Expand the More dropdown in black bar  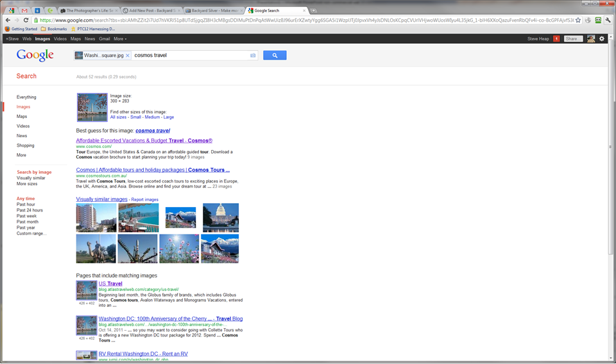pyautogui.click(x=120, y=39)
